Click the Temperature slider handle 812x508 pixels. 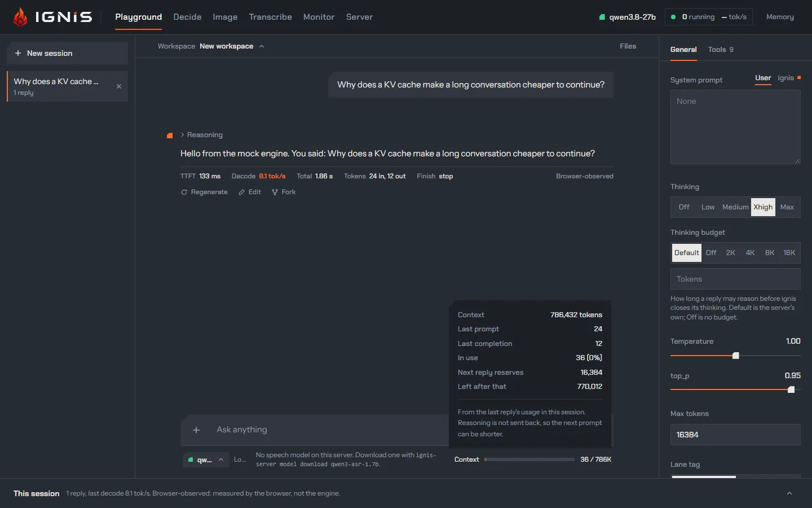pos(735,356)
